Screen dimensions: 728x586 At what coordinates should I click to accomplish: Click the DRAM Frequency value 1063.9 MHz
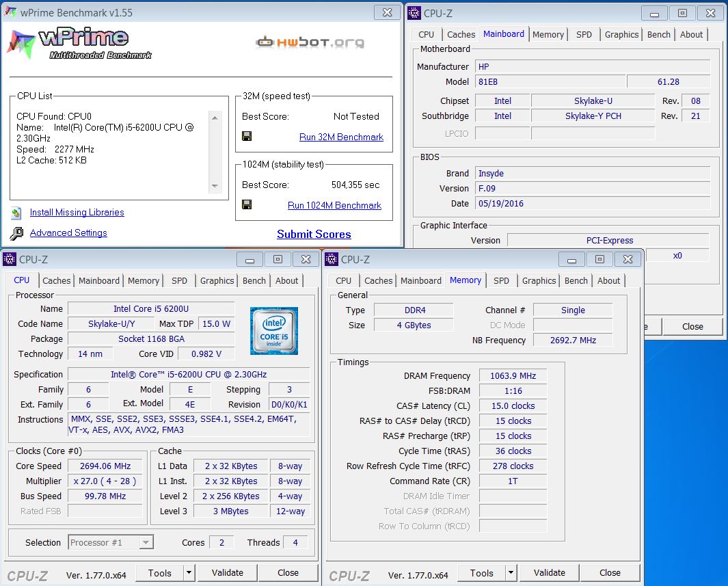click(513, 375)
